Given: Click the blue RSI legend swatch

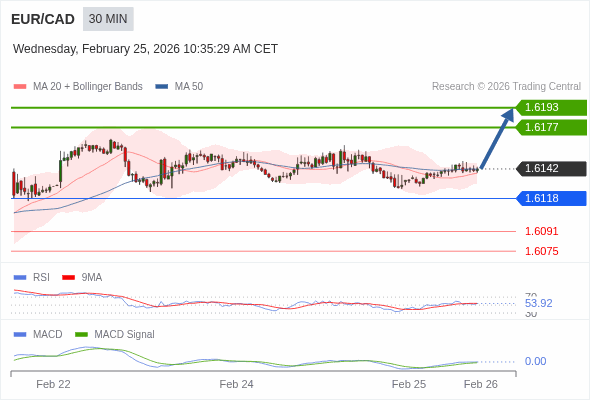Looking at the screenshot, I should pos(20,278).
